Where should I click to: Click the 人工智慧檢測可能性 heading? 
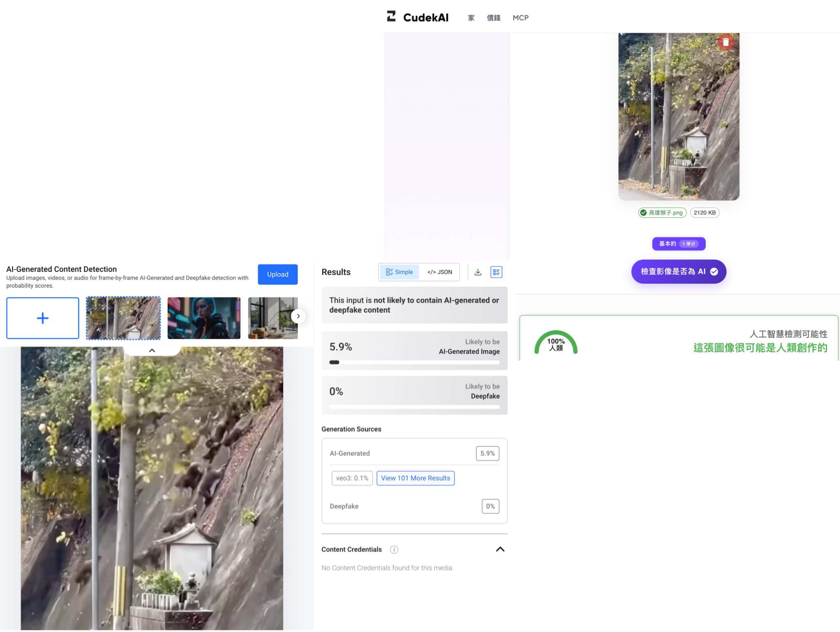coord(788,334)
